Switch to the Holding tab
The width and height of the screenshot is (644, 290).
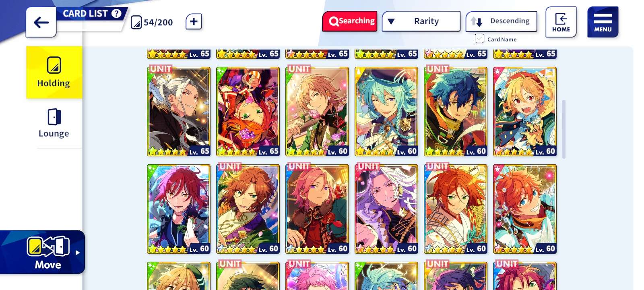tap(54, 72)
